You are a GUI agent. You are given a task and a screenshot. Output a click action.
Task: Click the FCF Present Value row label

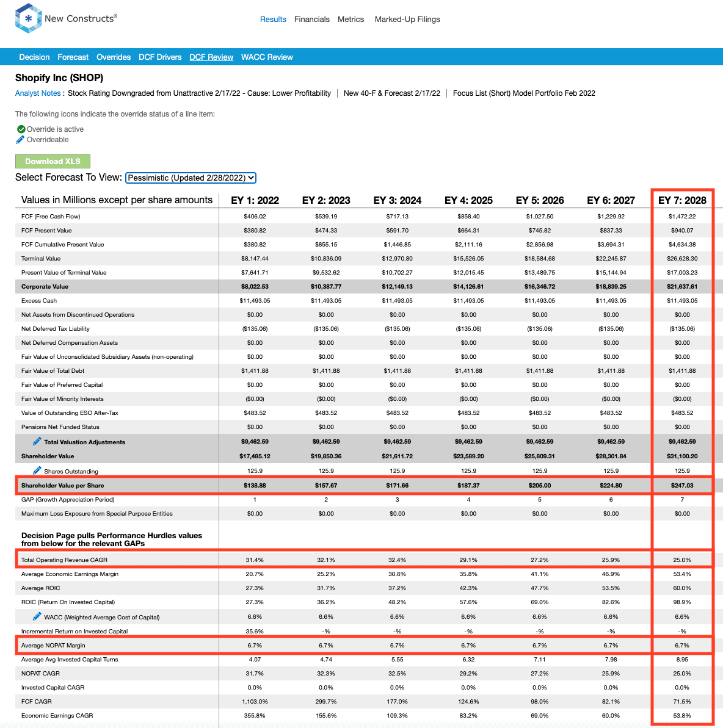coord(46,230)
